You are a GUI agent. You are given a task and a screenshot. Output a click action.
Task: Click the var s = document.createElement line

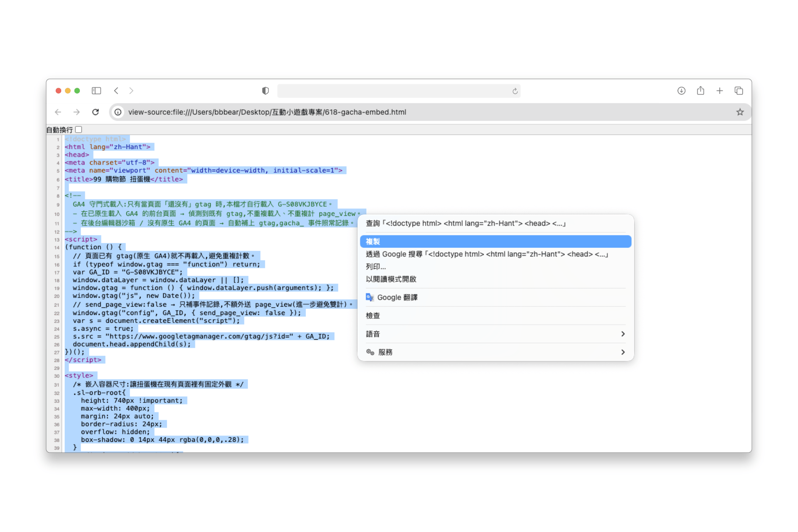click(156, 320)
